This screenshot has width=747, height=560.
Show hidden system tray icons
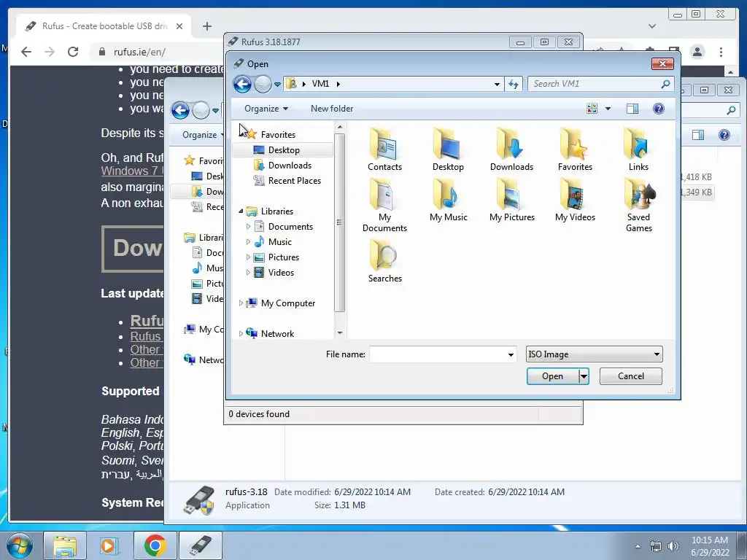[638, 546]
